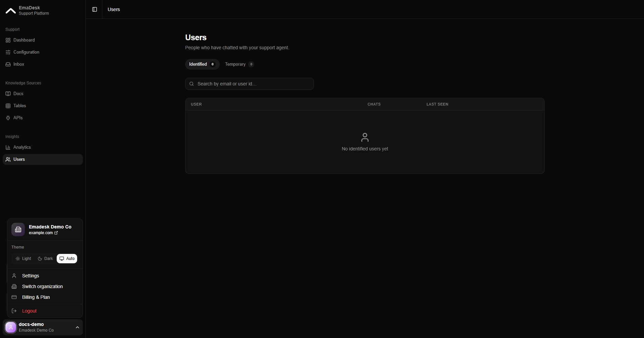Click the Users breadcrumb in top bar
The width and height of the screenshot is (644, 338).
pos(114,9)
